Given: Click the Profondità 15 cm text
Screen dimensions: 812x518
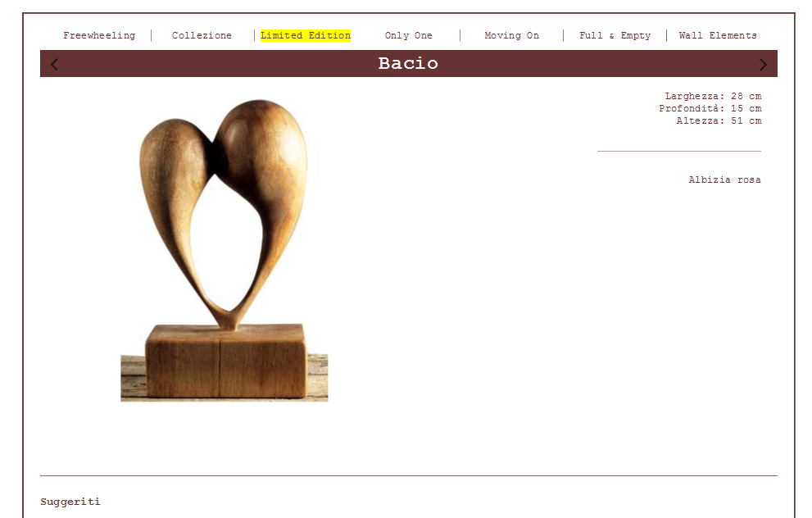Looking at the screenshot, I should [x=710, y=108].
